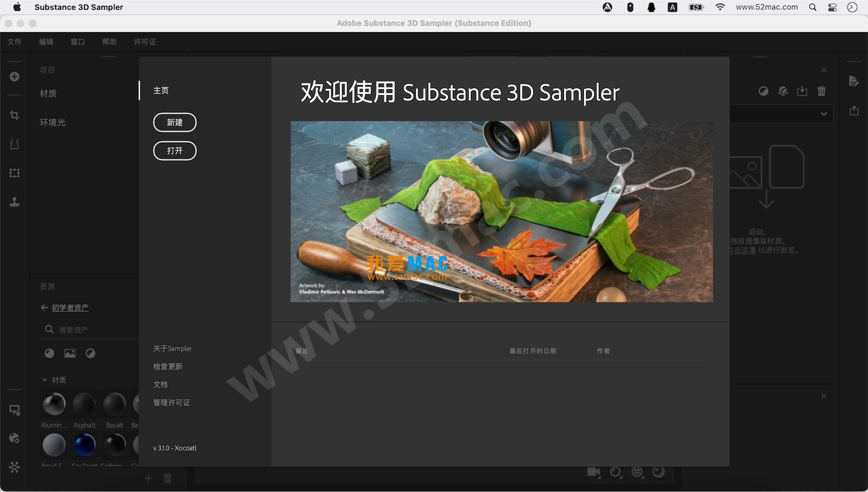Click the shaded sphere icon in viewport toolbar
868x492 pixels.
(659, 472)
